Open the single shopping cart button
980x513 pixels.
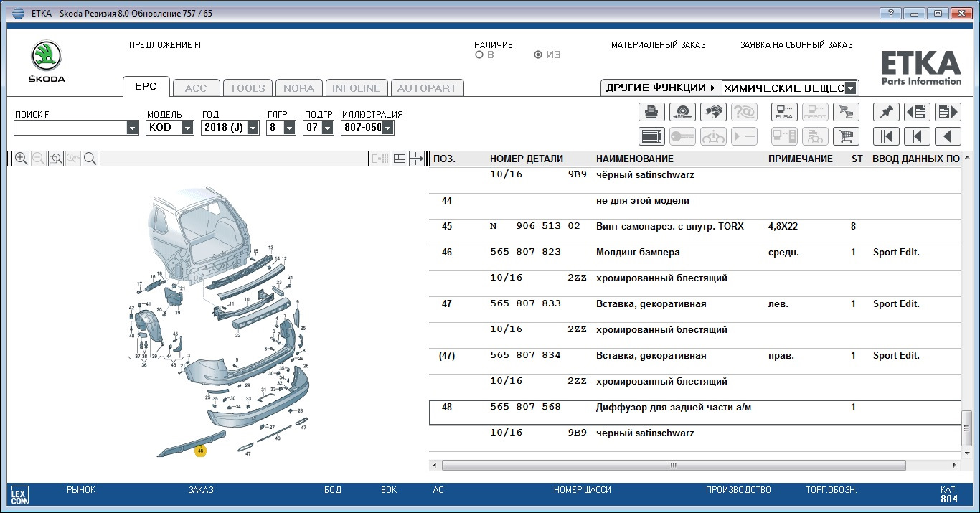[x=846, y=136]
